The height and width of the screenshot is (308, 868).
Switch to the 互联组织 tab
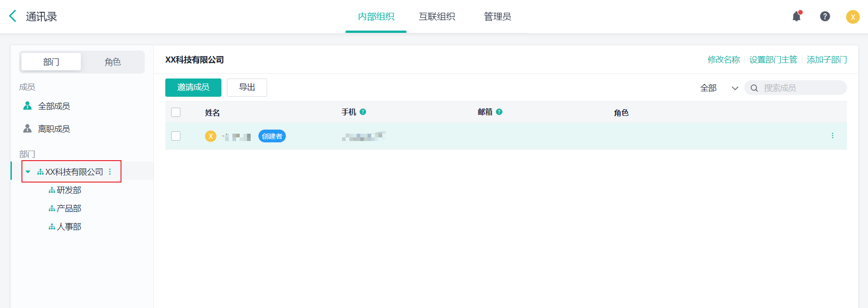pos(437,17)
